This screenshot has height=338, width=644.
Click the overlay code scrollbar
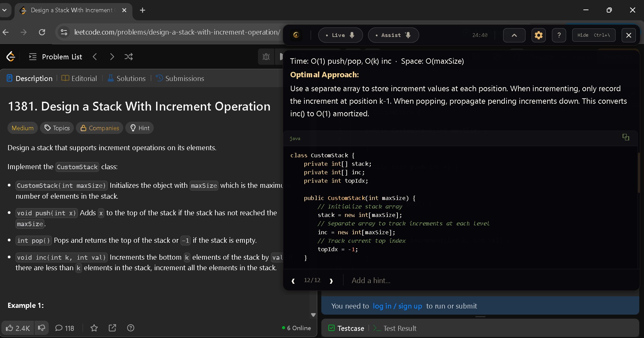[639, 173]
